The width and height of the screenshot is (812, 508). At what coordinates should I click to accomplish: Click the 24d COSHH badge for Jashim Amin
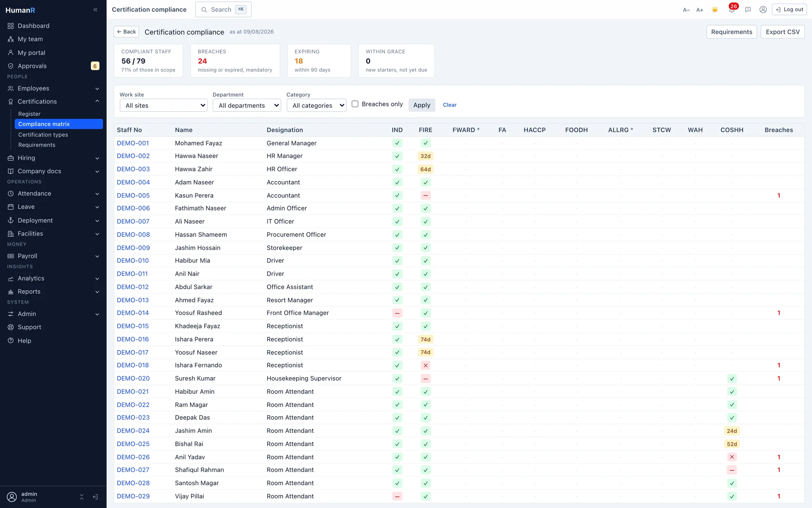click(732, 431)
